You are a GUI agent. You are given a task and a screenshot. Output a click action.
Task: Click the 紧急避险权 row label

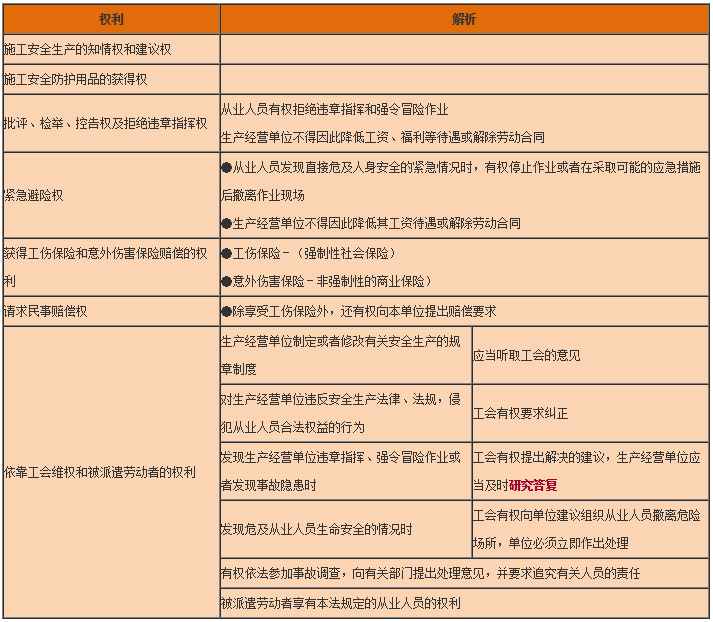coord(34,195)
